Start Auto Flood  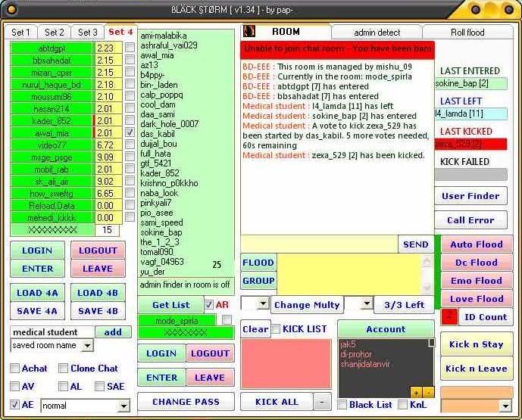(477, 244)
